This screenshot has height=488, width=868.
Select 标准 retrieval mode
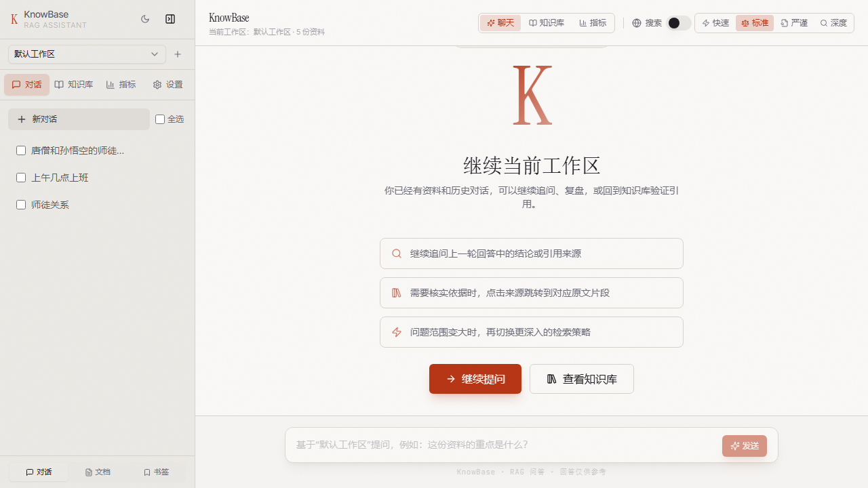[x=755, y=23]
